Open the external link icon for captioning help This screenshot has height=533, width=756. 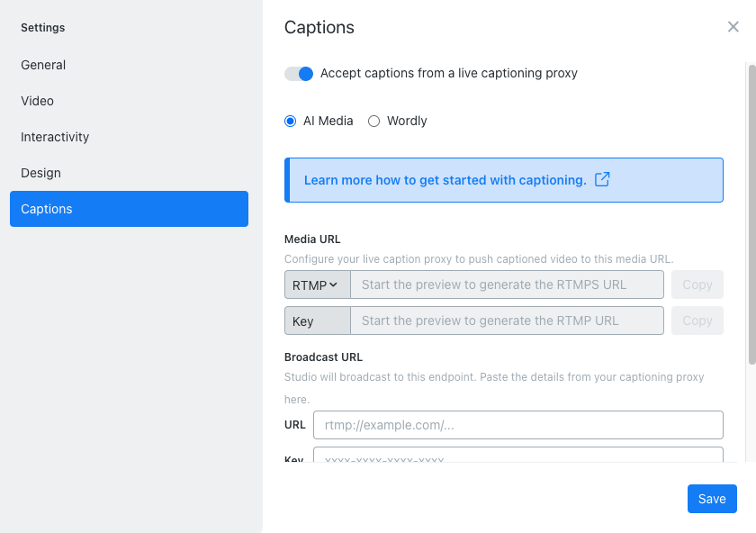click(602, 179)
